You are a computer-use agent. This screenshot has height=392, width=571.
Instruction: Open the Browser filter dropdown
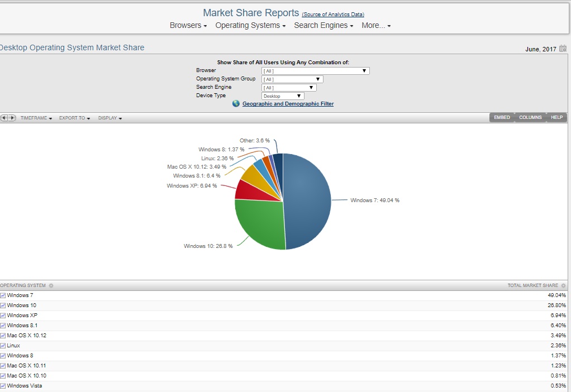pos(315,71)
